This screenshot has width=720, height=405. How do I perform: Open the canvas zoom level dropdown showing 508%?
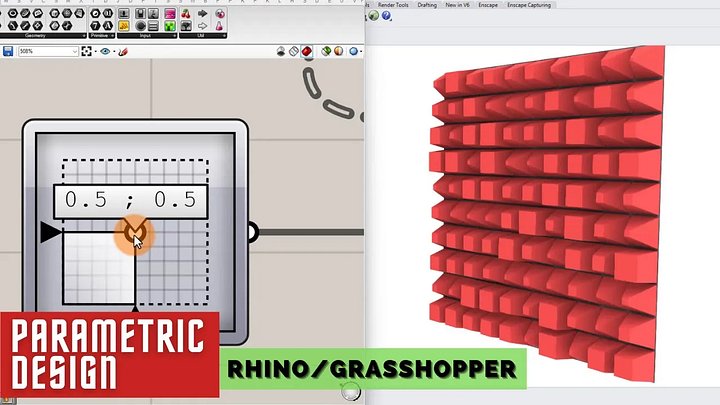click(x=48, y=51)
